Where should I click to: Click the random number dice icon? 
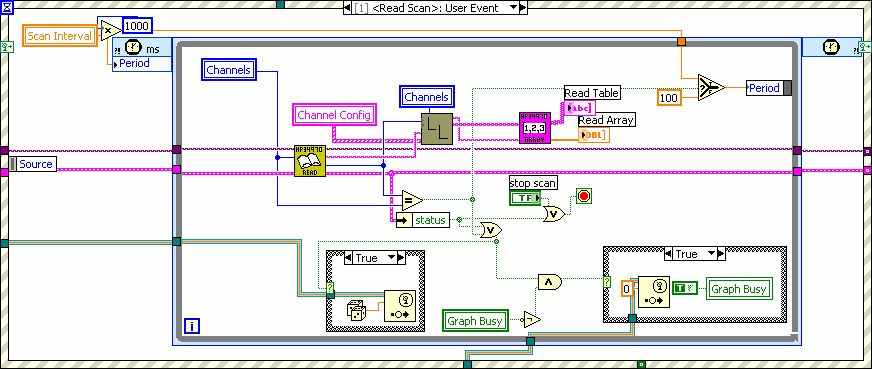point(356,310)
